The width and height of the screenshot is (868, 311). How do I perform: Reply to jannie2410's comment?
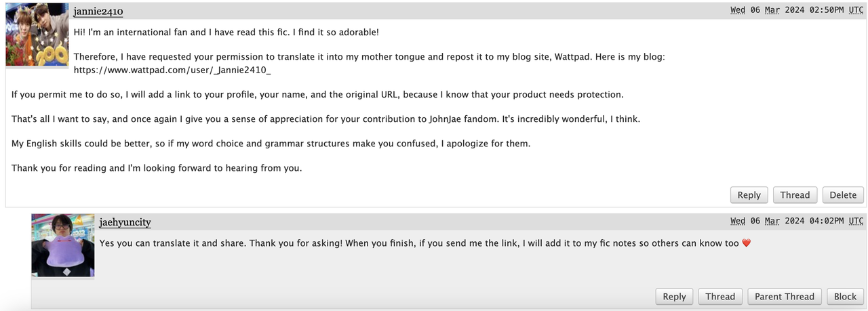(749, 195)
